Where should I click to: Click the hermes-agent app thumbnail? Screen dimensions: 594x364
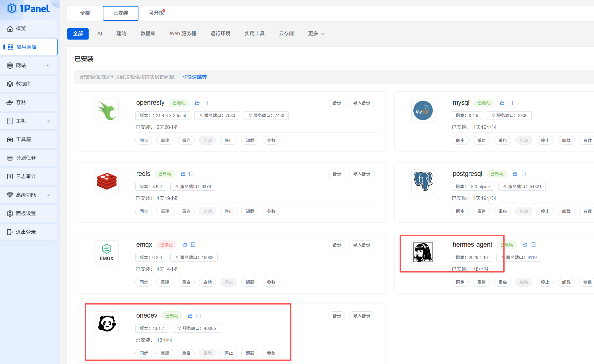423,252
